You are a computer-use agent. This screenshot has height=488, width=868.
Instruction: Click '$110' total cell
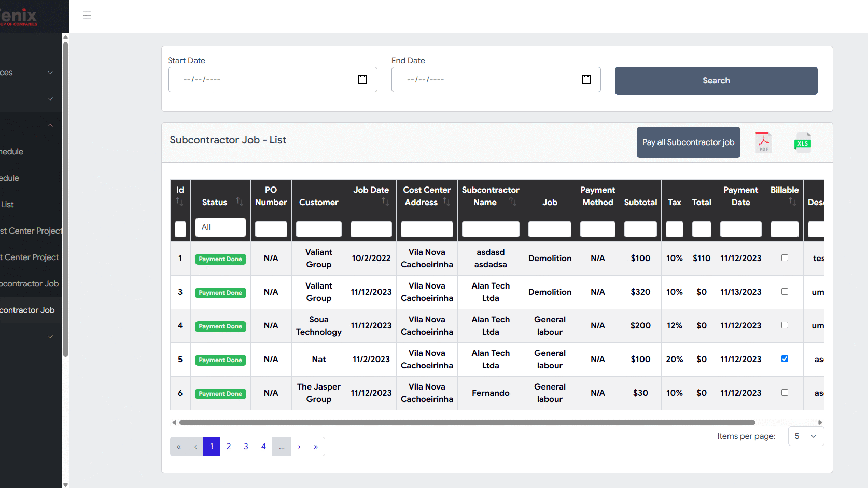tap(702, 259)
